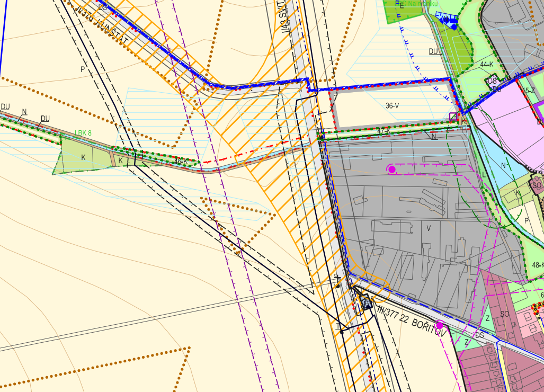
Task: Select the 47-K strip label
Action: click(384, 131)
